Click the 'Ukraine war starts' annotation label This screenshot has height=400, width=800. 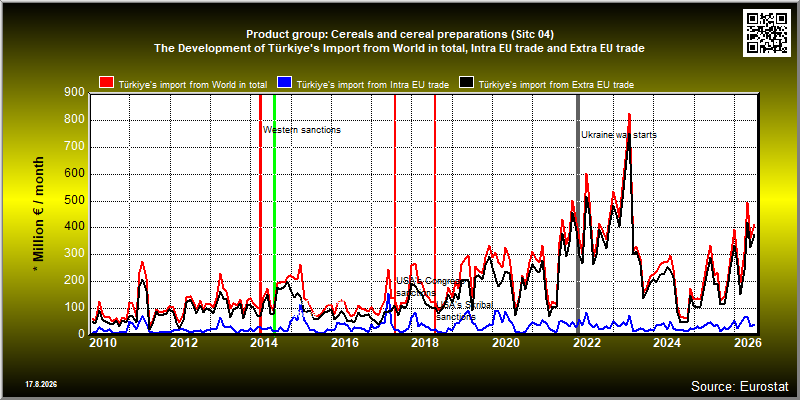[x=619, y=135]
